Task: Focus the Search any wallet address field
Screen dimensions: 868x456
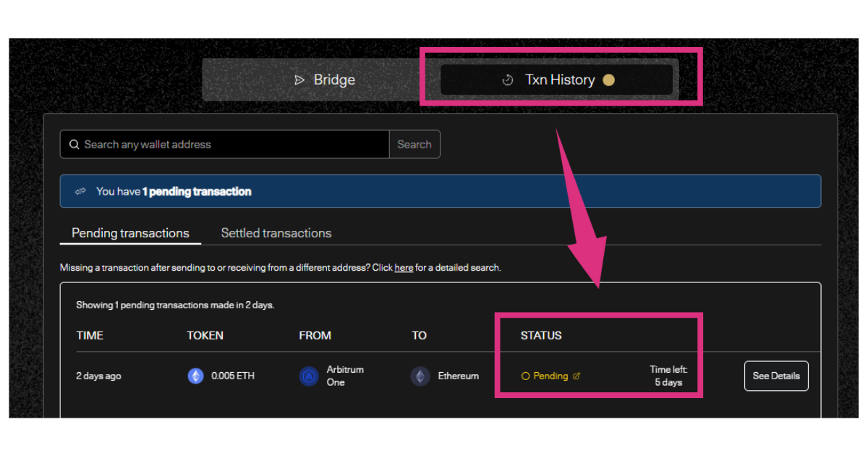Action: click(x=231, y=145)
